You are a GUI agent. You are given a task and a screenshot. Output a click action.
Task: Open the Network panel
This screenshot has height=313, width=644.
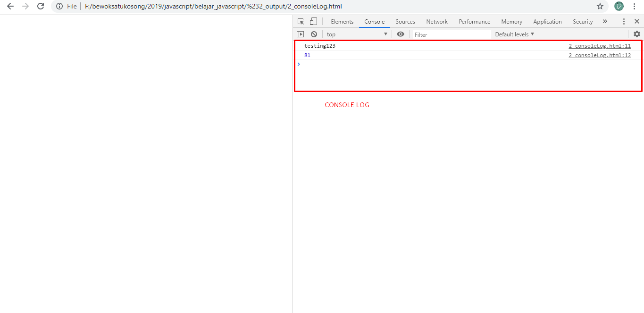(x=436, y=21)
